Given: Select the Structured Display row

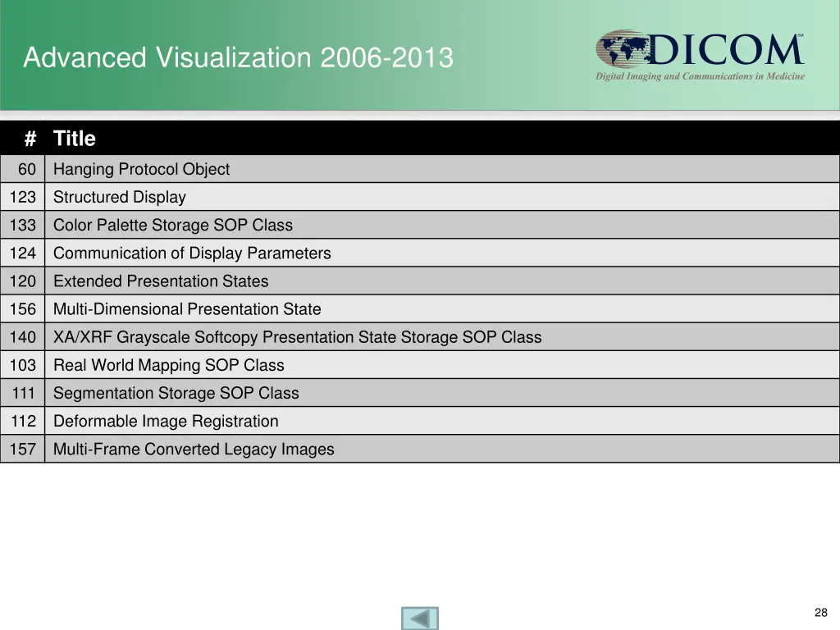Looking at the screenshot, I should 120,197.
